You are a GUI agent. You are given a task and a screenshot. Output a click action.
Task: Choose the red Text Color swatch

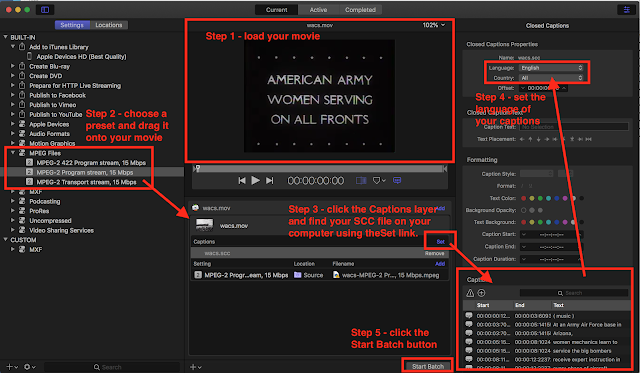click(523, 198)
